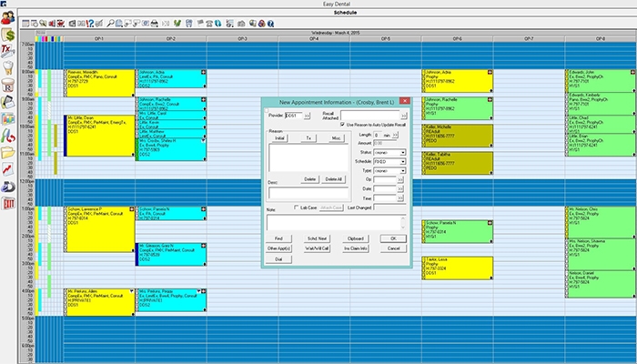Click the printer icon in the toolbar
This screenshot has width=637, height=364.
coord(155,24)
